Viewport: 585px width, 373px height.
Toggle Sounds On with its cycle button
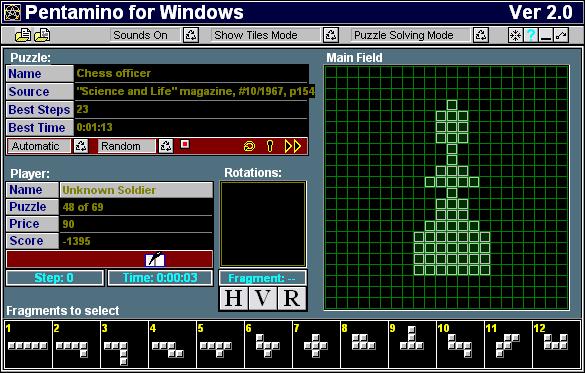(191, 35)
